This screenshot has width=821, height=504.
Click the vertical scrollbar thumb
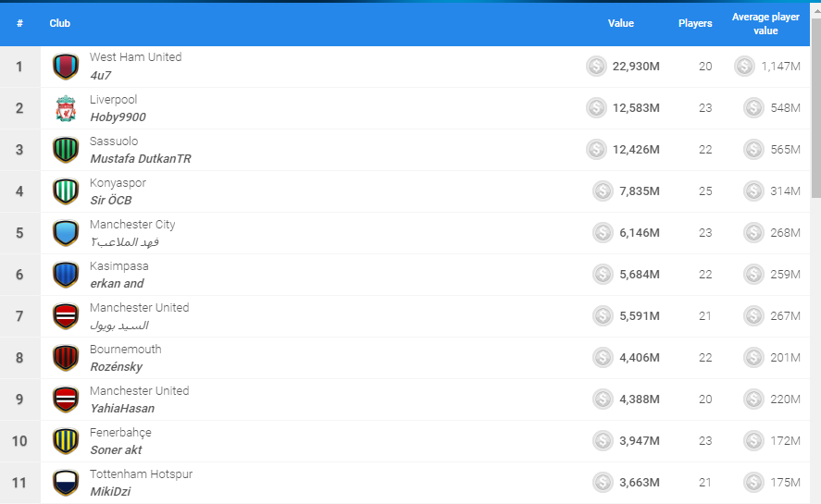tap(815, 108)
